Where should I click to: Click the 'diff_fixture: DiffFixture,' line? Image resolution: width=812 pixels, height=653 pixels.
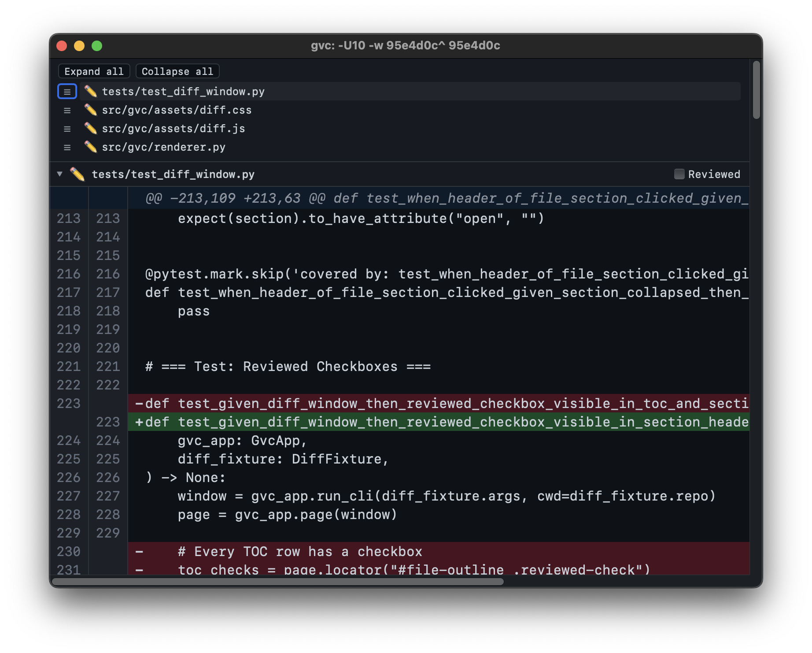[x=283, y=459]
